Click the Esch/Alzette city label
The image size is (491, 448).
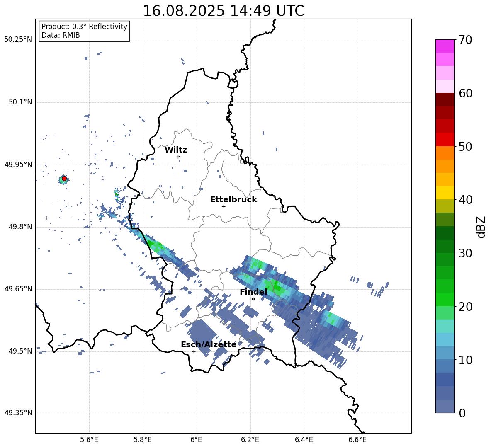tap(209, 344)
